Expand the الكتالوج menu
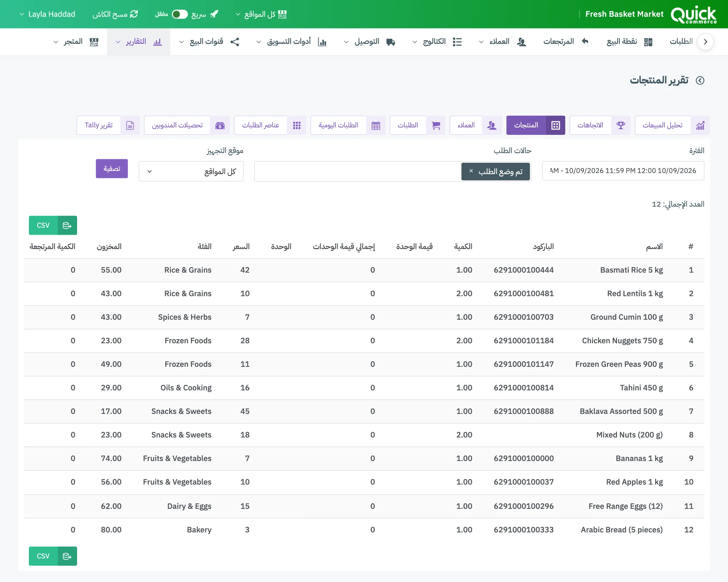This screenshot has height=582, width=728. click(437, 42)
